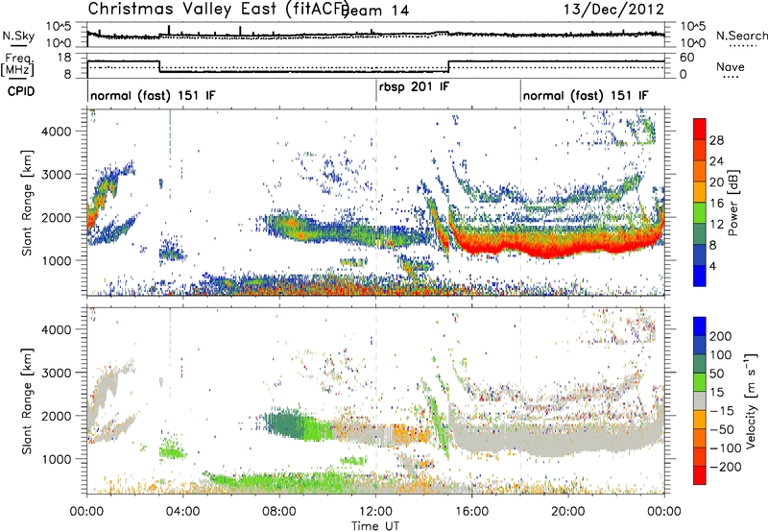
Task: Click the red bottom of velocity colorbar
Action: pos(700,475)
